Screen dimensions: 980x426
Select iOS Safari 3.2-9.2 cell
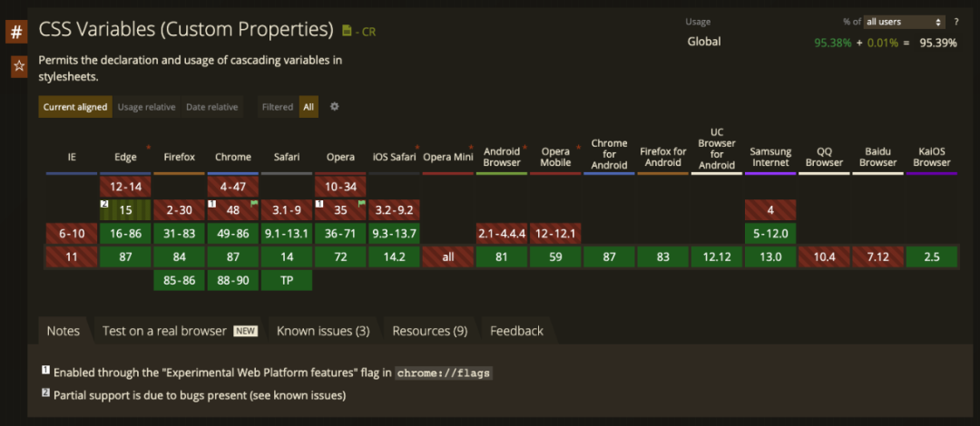point(395,210)
